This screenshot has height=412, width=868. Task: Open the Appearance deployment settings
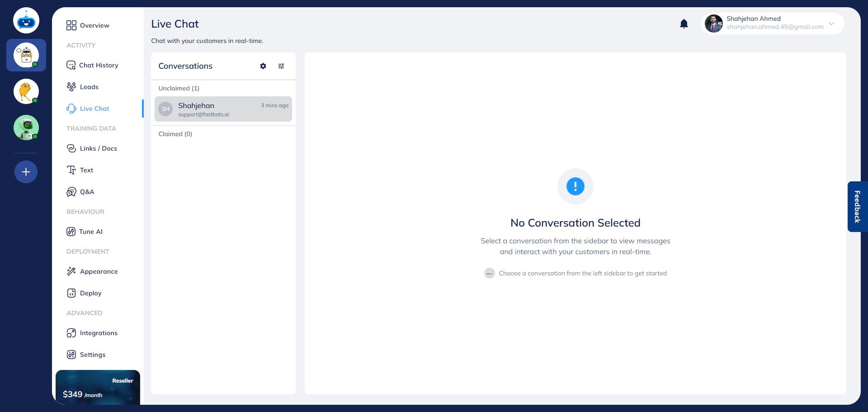(99, 271)
